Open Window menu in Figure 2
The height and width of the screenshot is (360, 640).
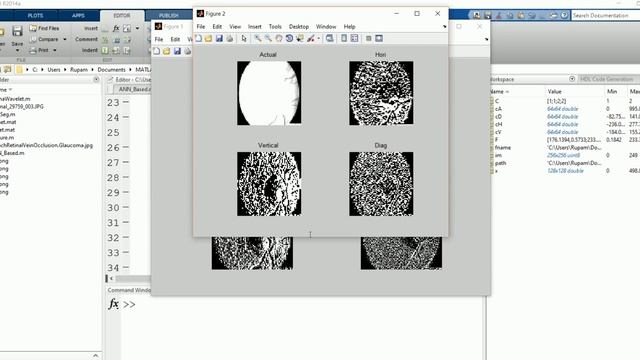(x=326, y=27)
